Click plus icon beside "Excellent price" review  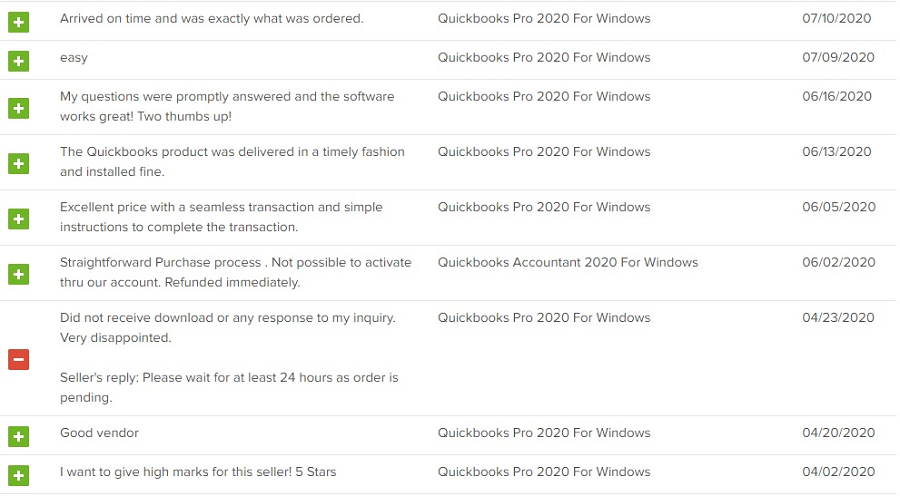click(18, 218)
